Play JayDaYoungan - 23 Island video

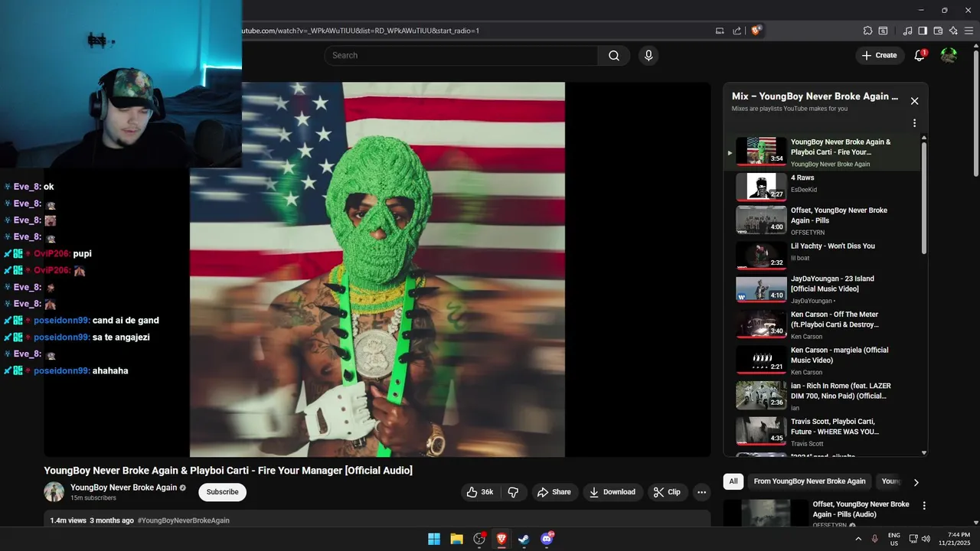coord(823,292)
